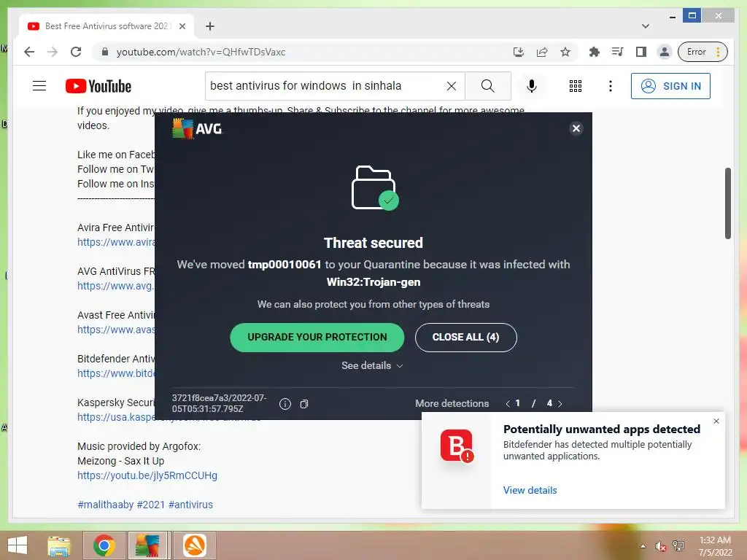The width and height of the screenshot is (747, 560).
Task: Open File Explorer from the taskbar
Action: point(59,545)
